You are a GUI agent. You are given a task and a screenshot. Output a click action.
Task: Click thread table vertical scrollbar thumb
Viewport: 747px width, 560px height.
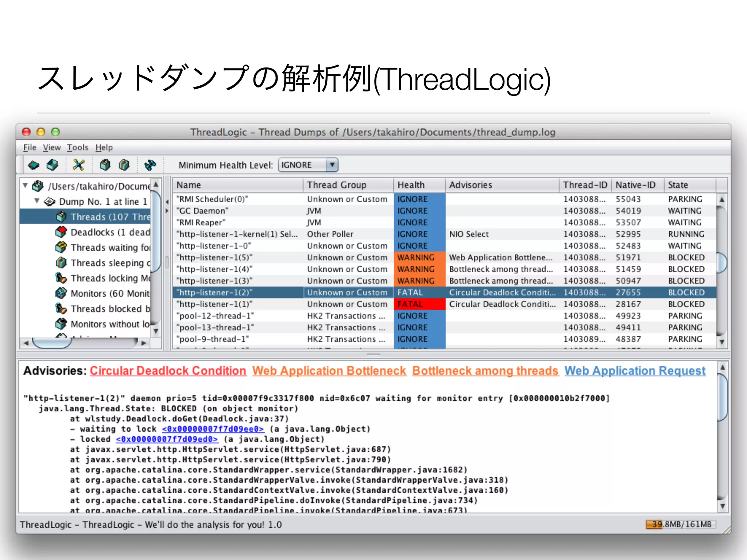point(721,262)
